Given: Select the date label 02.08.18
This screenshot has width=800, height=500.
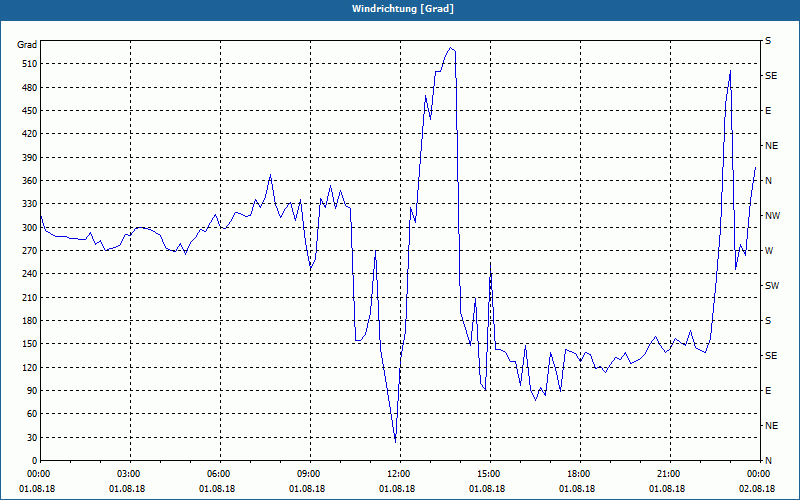Looking at the screenshot, I should click(x=757, y=489).
